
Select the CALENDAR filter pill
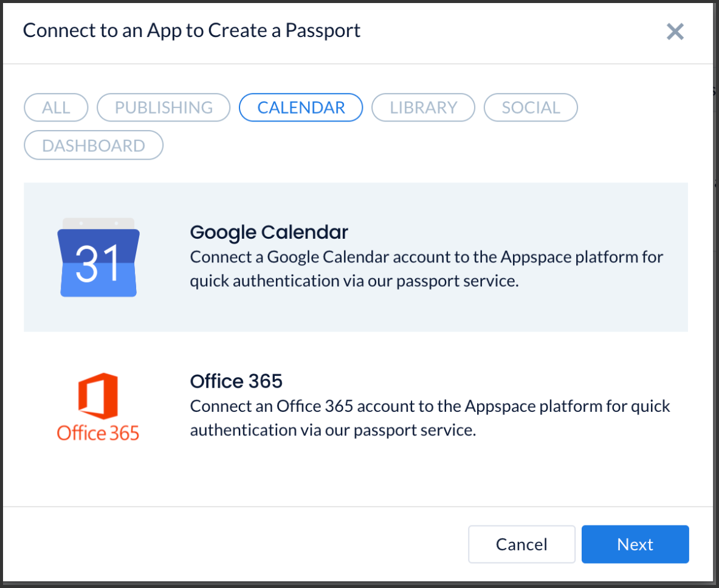[x=301, y=108]
